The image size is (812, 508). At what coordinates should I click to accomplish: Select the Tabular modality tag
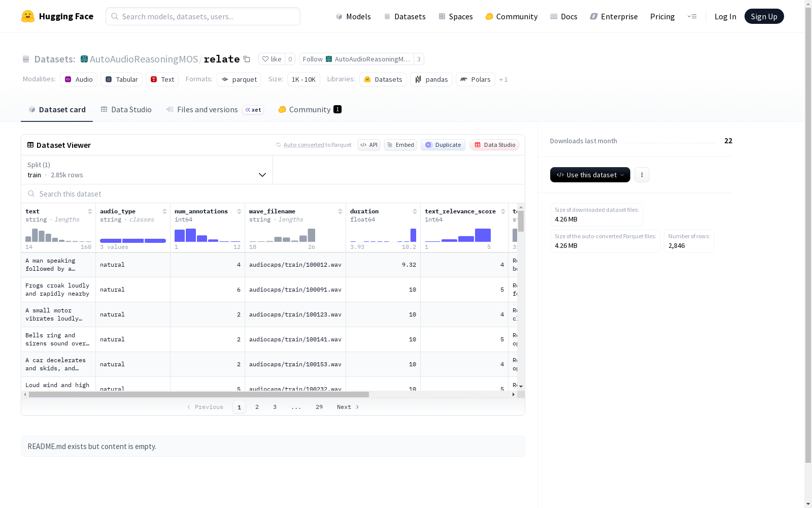(x=121, y=79)
